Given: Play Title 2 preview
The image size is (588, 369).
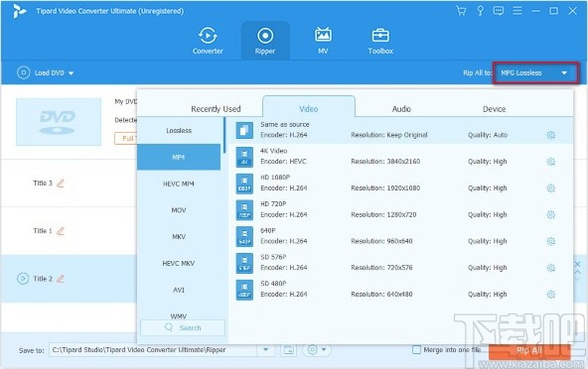Looking at the screenshot, I should tap(23, 279).
